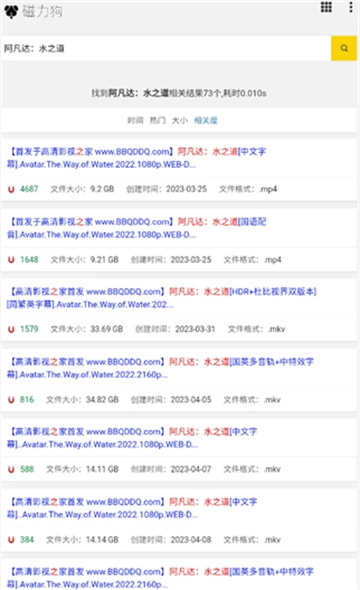Open the 9.2 GB mp4 result link
The width and height of the screenshot is (360, 590).
pos(137,158)
